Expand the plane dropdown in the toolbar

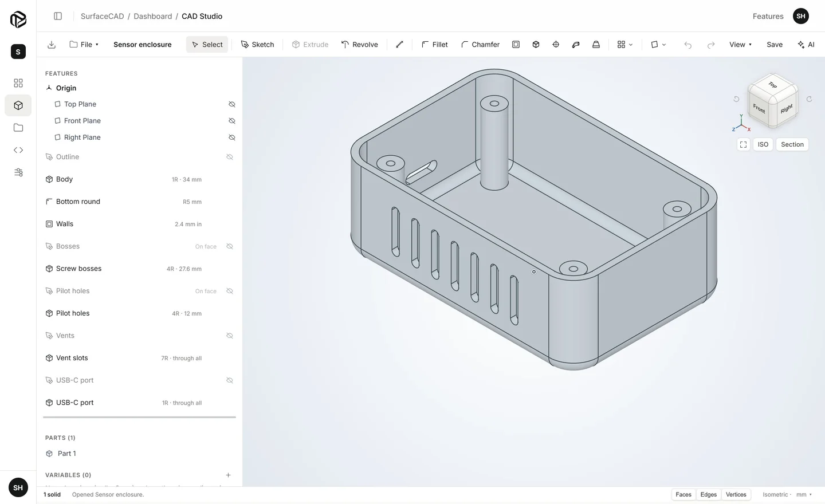(658, 45)
